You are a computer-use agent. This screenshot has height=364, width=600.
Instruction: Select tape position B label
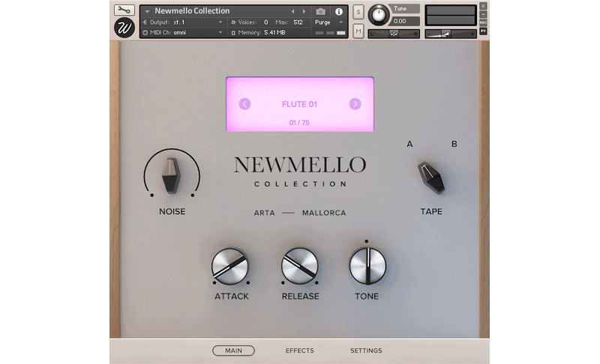[454, 144]
